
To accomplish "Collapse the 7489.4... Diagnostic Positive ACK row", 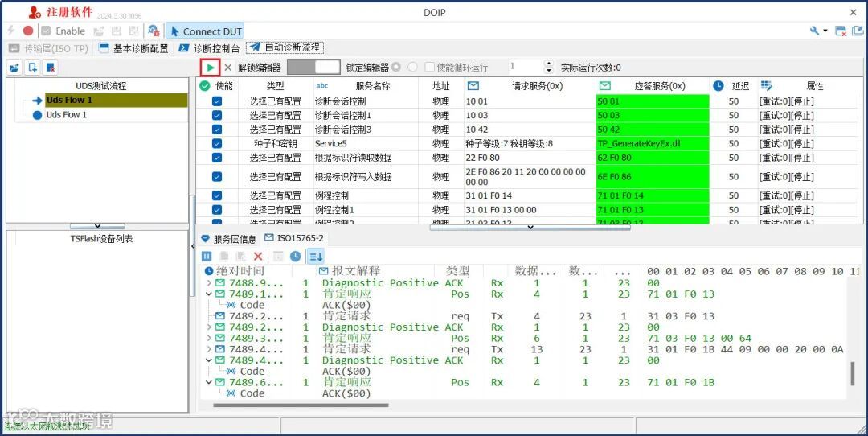I will [x=209, y=360].
